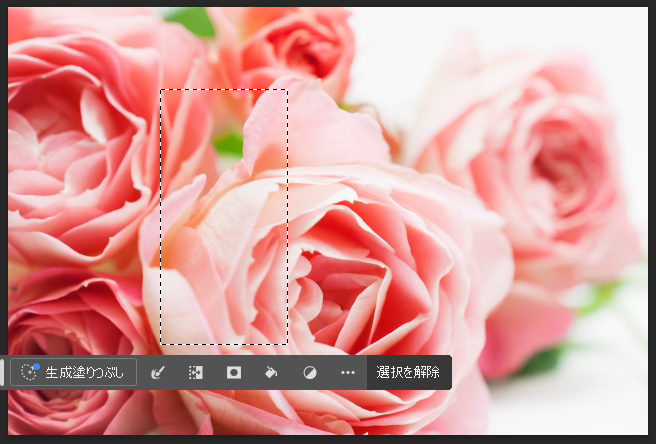Open the Modify Selection brush icon
Screen dimensions: 656x444
157,373
